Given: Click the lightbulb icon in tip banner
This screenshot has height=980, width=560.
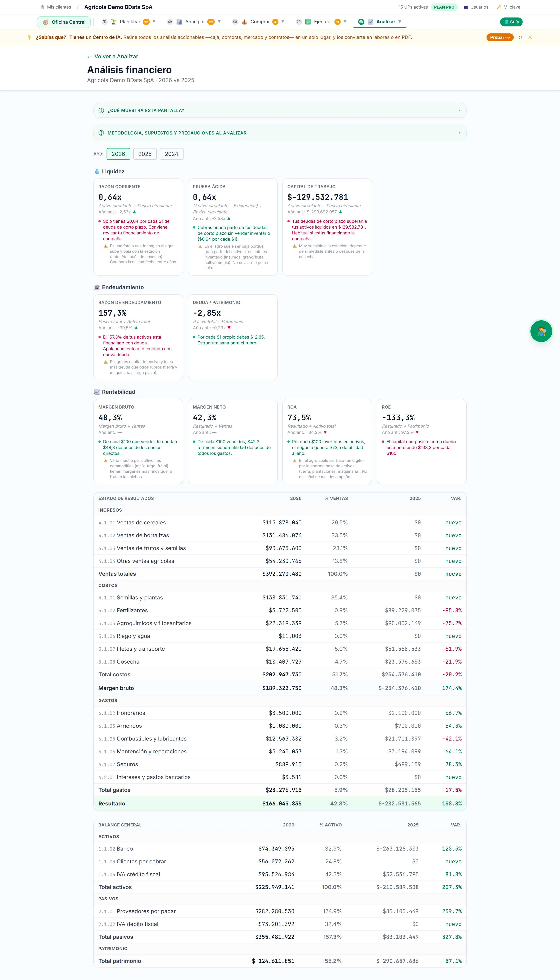Looking at the screenshot, I should [x=30, y=37].
